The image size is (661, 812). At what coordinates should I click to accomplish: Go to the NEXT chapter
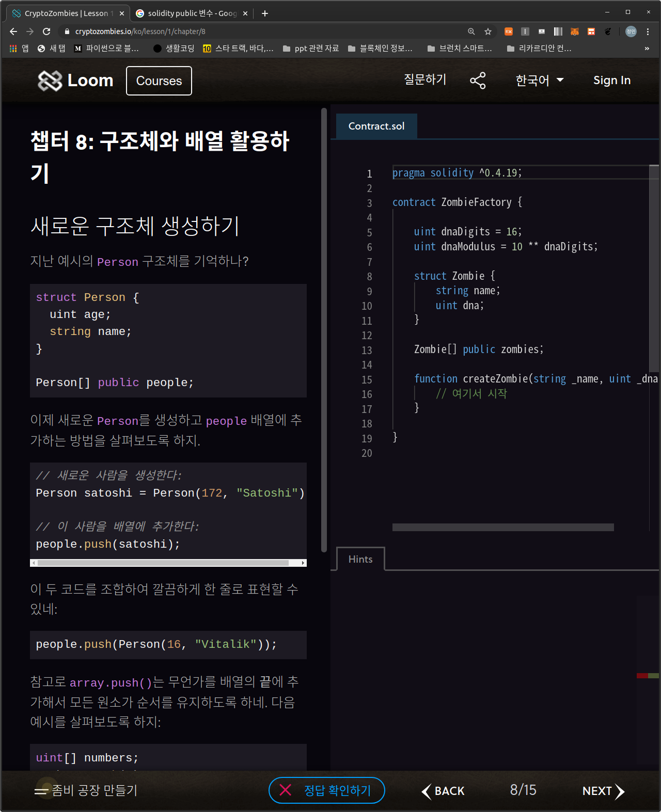pyautogui.click(x=603, y=791)
